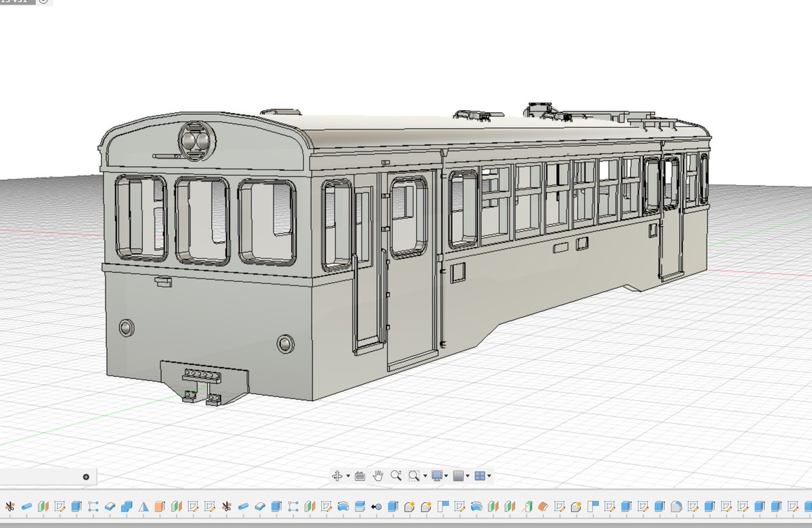The width and height of the screenshot is (812, 528).
Task: Select the leftmost sketch feature in the timeline
Action: coord(60,506)
